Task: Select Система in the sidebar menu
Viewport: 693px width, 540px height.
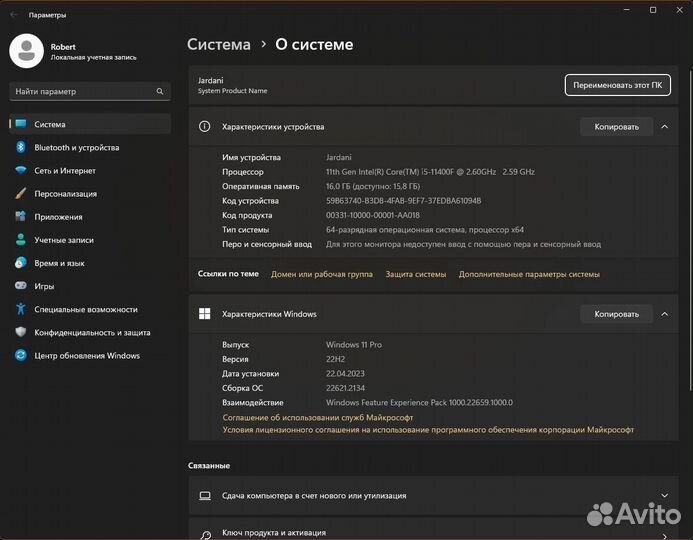Action: 90,124
